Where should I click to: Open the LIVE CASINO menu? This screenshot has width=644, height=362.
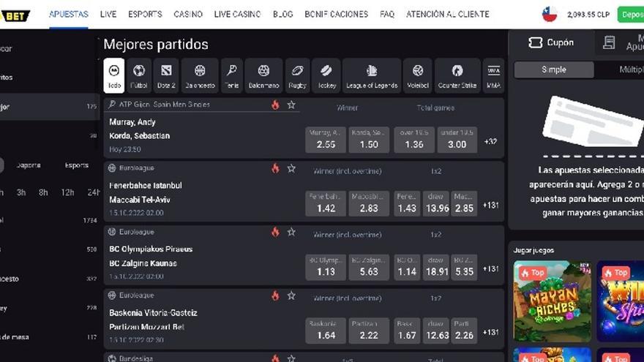[237, 15]
